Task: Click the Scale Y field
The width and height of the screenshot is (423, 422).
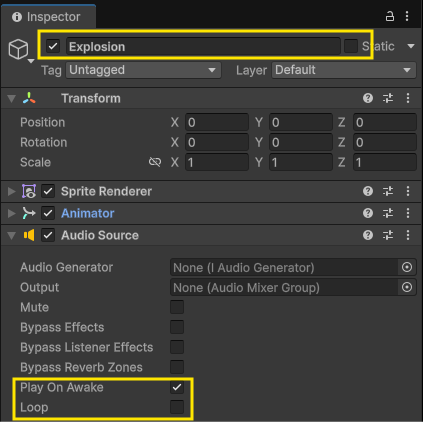Action: click(x=301, y=162)
